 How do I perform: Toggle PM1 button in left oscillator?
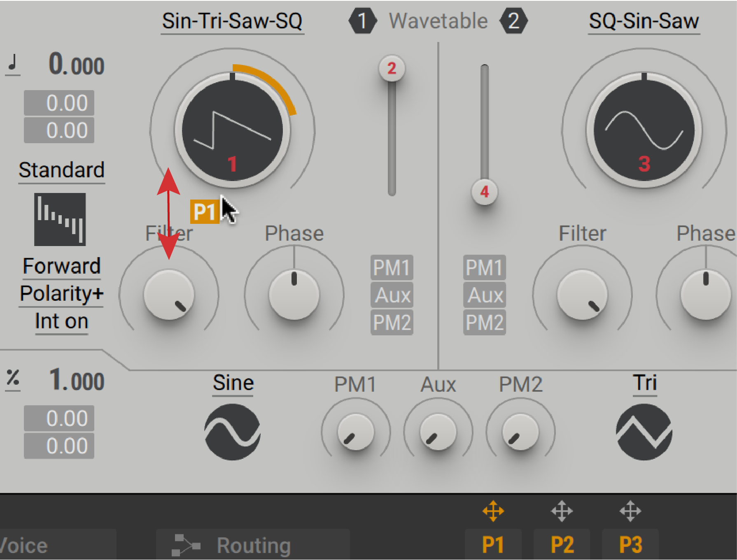tap(392, 267)
